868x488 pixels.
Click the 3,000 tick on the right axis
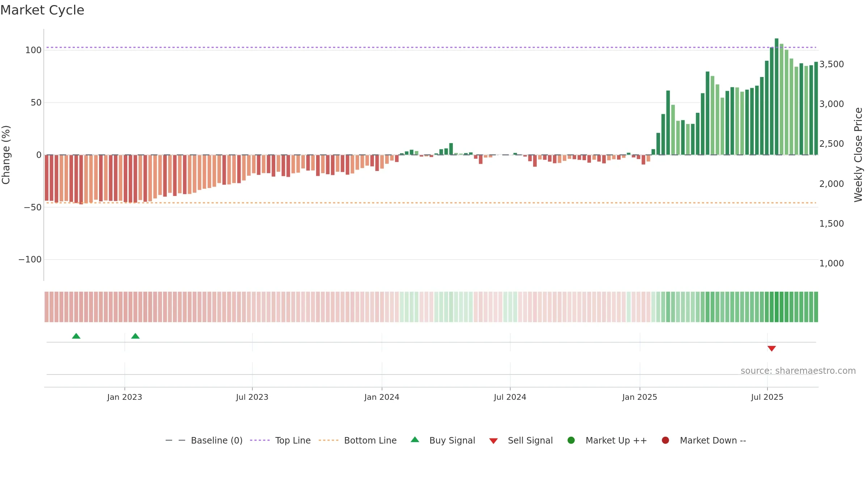point(831,104)
